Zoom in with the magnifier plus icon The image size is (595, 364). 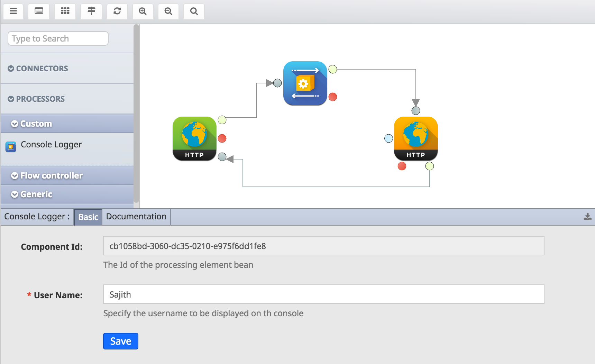tap(143, 11)
